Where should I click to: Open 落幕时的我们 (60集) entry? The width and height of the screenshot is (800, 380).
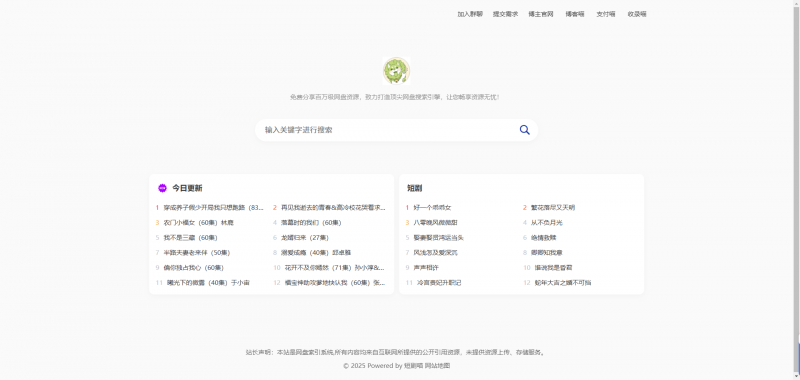coord(311,223)
